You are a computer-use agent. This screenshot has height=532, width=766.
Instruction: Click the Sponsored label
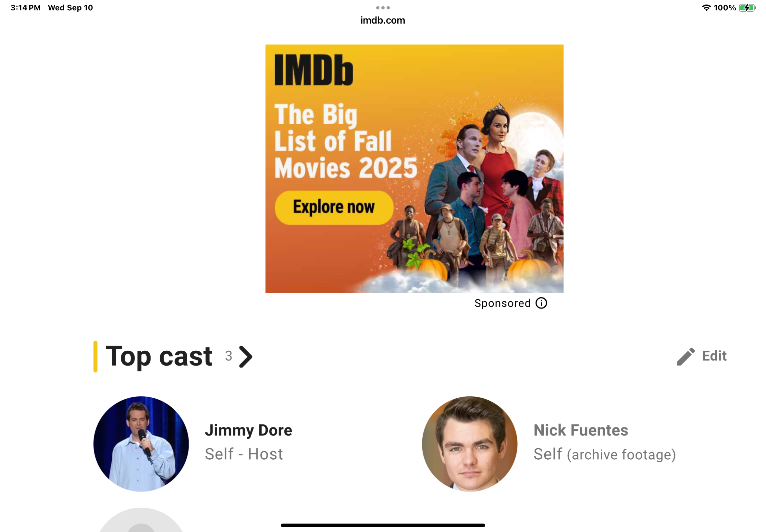[x=502, y=303]
